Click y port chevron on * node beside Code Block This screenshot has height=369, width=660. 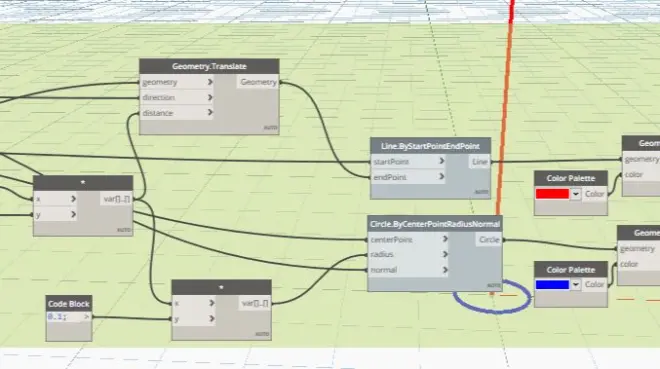tap(211, 319)
